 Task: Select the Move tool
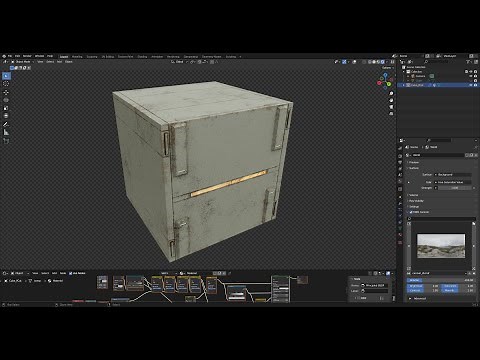pos(6,92)
